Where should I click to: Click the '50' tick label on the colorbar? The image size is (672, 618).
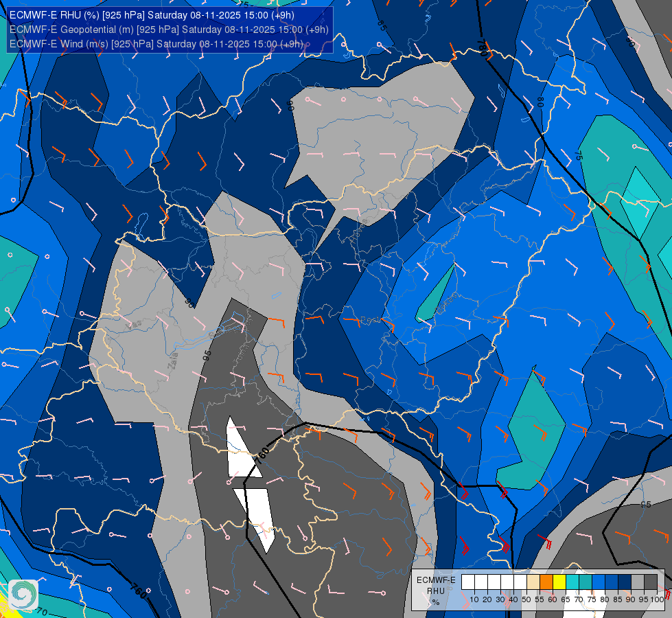click(x=526, y=599)
